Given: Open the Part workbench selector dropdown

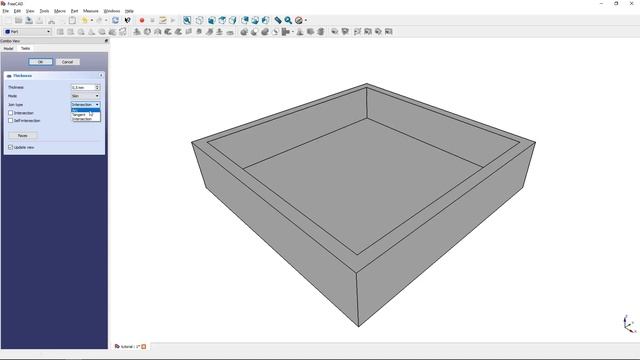Looking at the screenshot, I should point(27,31).
